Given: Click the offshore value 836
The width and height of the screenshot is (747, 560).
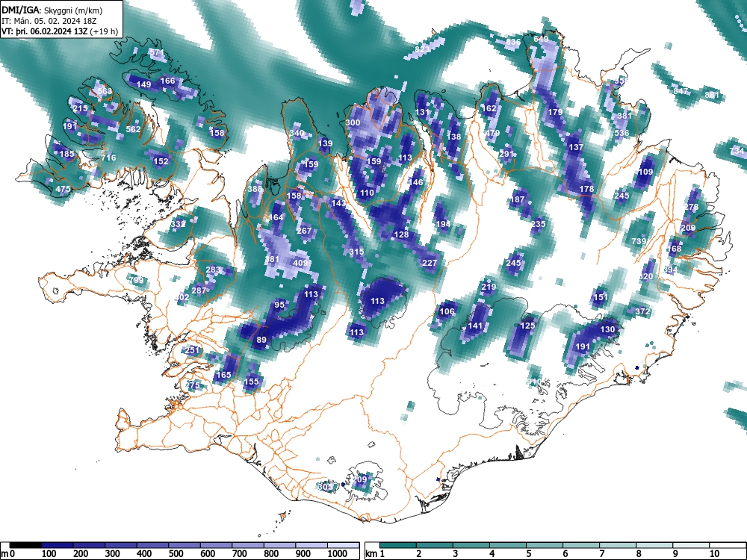Looking at the screenshot, I should pos(514,42).
